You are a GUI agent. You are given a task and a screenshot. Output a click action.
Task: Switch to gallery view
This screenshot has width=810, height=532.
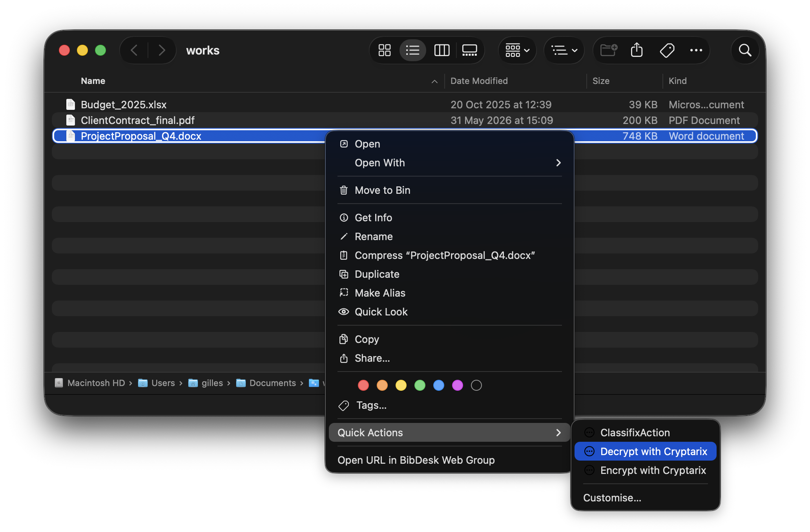[469, 50]
